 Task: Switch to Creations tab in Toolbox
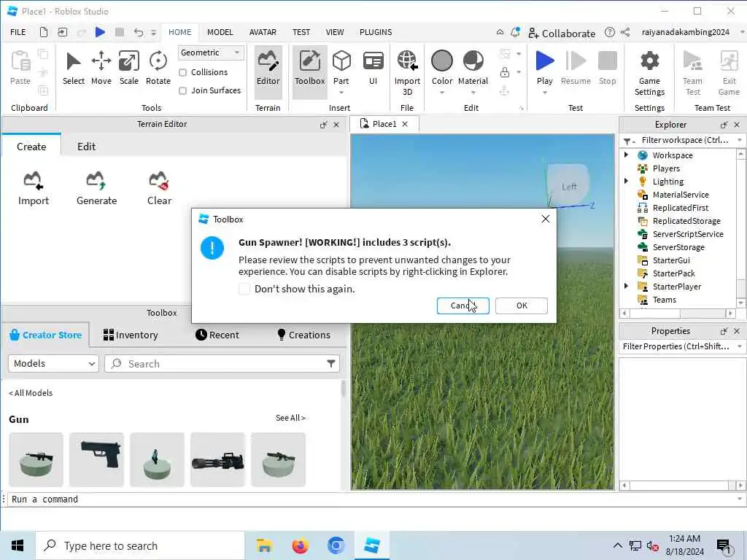click(304, 335)
